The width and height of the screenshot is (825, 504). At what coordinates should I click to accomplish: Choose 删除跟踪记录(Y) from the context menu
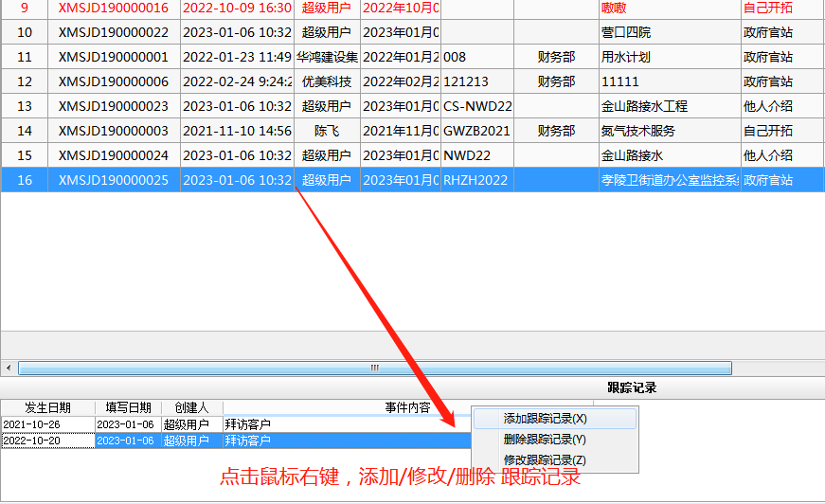coord(546,439)
